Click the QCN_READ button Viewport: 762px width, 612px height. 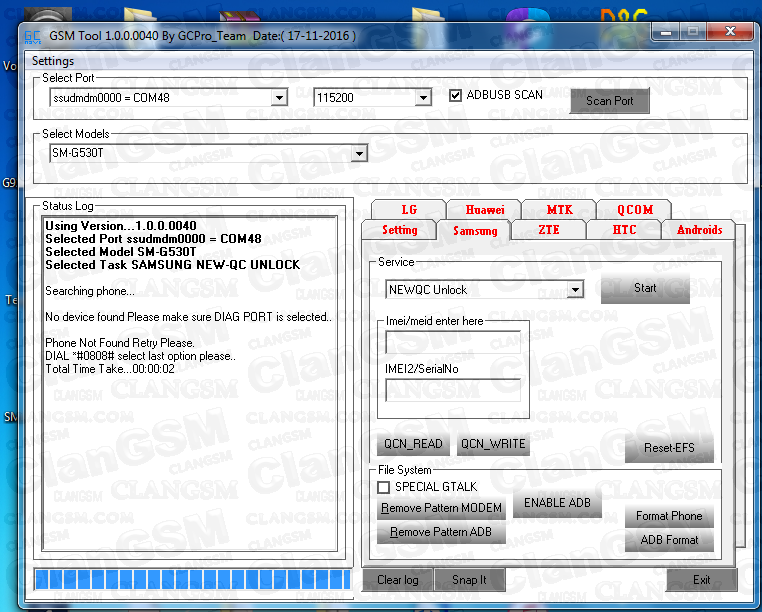pyautogui.click(x=413, y=444)
